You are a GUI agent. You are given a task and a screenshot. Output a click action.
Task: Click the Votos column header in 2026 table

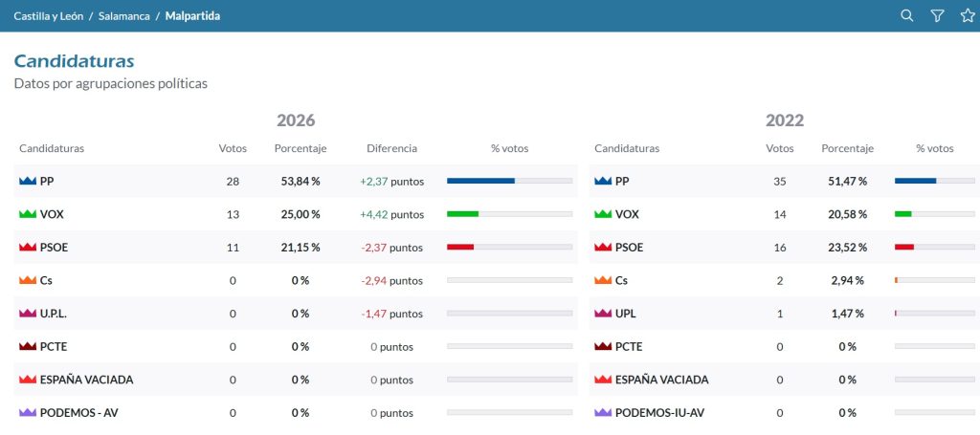click(x=233, y=148)
